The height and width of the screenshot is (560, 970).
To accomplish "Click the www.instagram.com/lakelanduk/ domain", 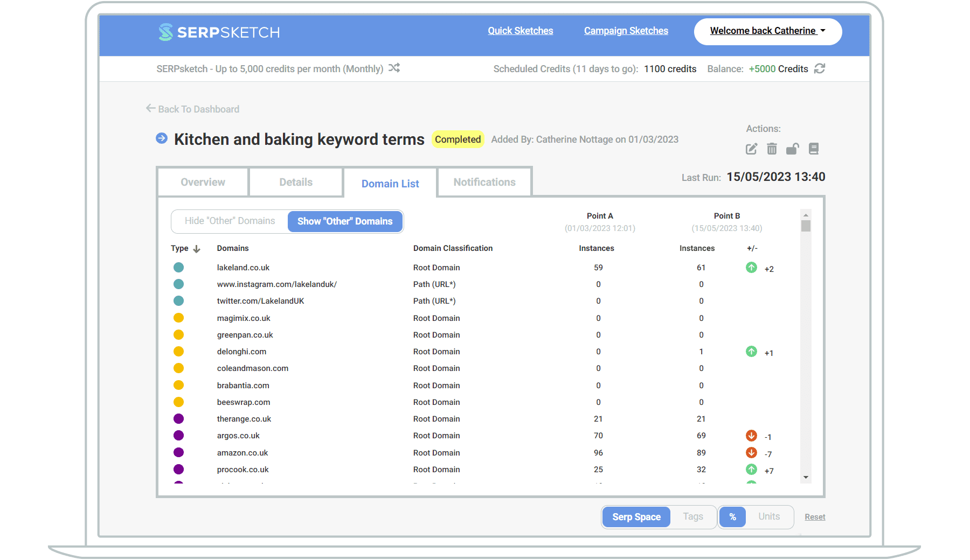I will (x=276, y=284).
